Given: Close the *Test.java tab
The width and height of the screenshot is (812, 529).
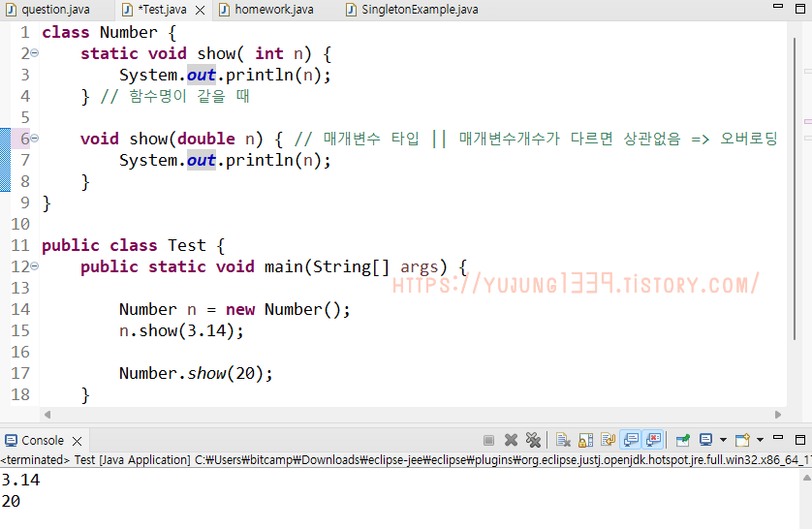Looking at the screenshot, I should click(201, 10).
